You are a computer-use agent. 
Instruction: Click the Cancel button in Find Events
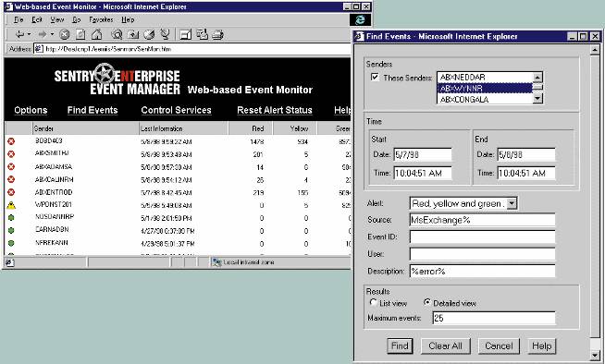click(x=499, y=346)
